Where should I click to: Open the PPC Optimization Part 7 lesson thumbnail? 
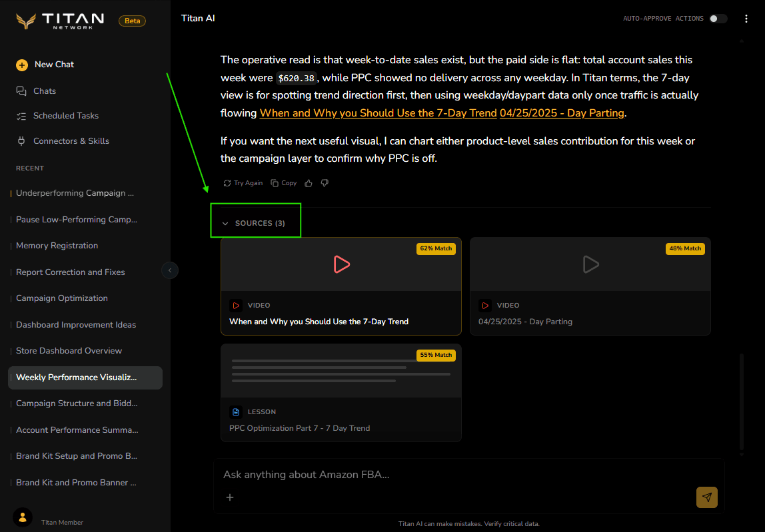coord(341,371)
